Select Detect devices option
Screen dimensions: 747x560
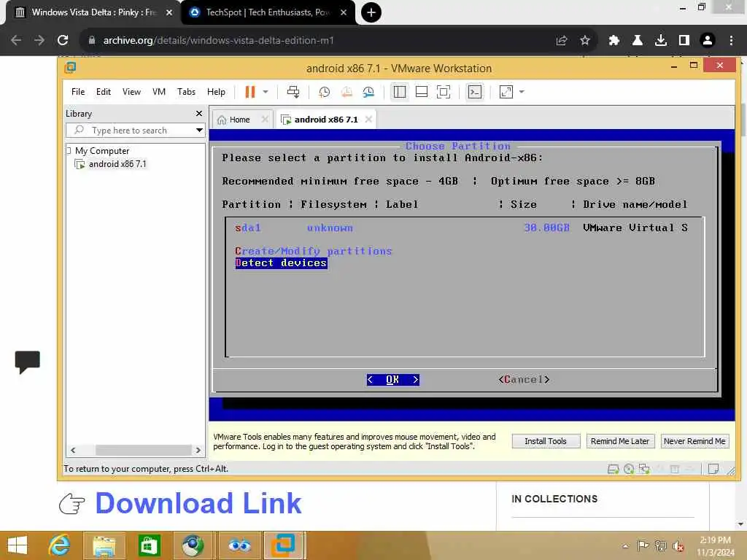click(281, 262)
